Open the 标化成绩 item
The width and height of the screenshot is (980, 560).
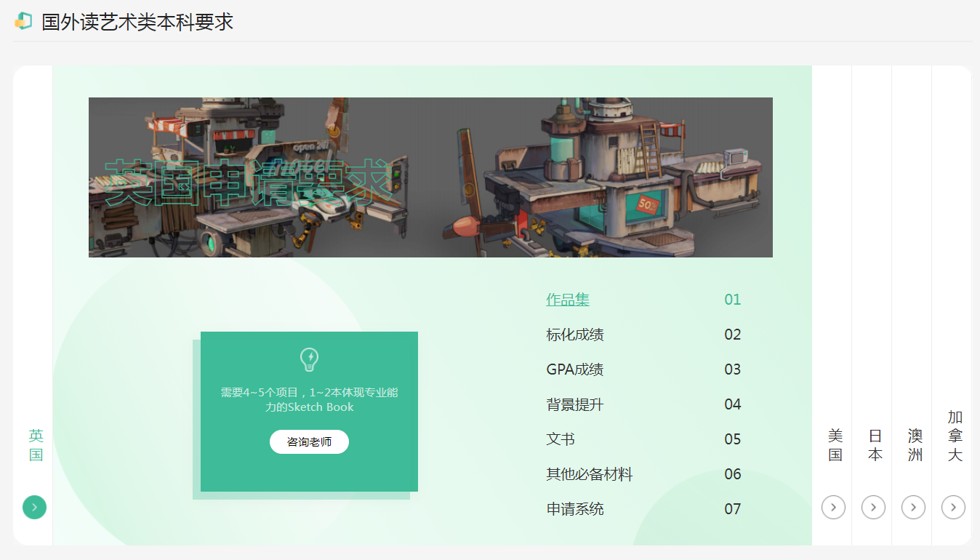(x=575, y=335)
